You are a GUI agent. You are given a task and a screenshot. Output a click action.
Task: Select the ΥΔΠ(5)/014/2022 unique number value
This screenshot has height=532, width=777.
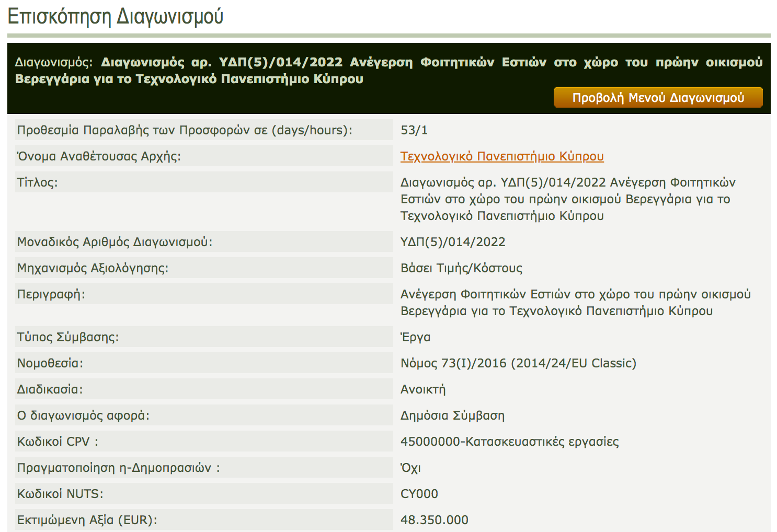pyautogui.click(x=453, y=242)
